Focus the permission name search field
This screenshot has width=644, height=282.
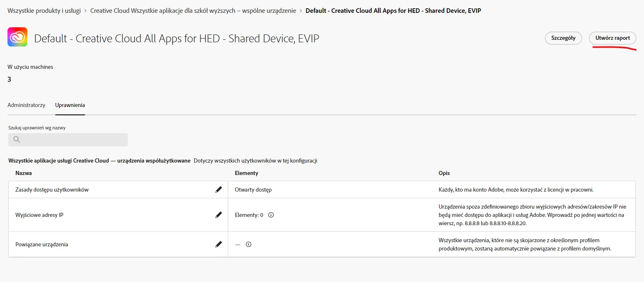point(68,140)
